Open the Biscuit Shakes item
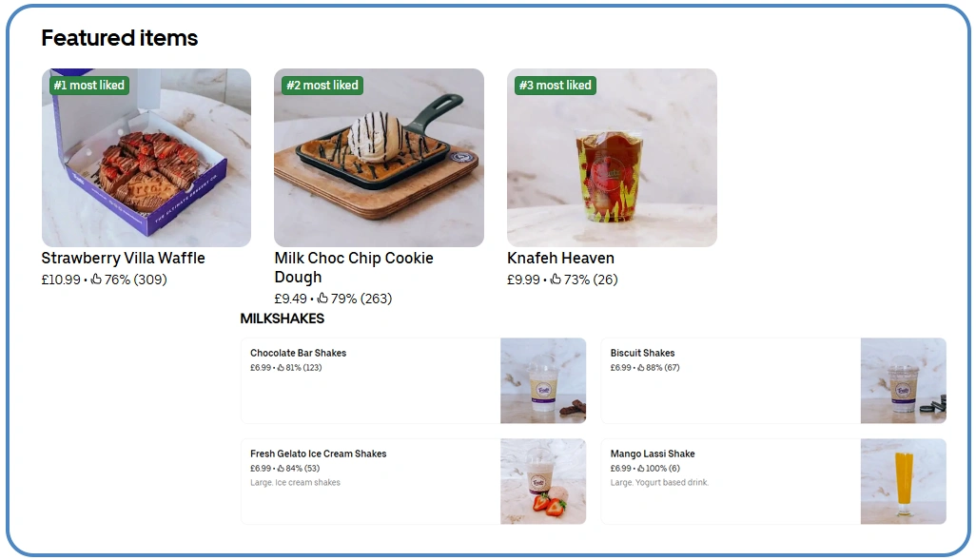 pos(773,381)
